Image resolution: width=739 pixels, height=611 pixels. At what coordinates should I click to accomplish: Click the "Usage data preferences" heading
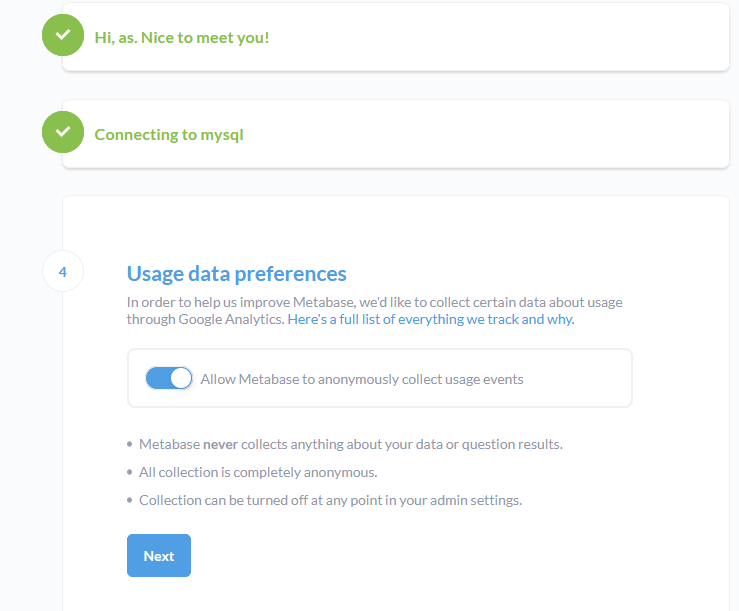point(237,273)
